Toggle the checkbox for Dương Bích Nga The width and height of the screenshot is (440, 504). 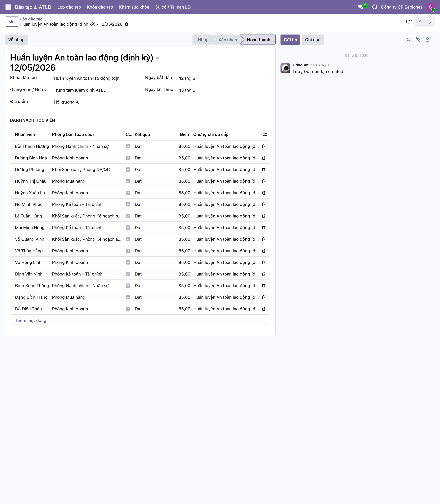[x=128, y=158]
